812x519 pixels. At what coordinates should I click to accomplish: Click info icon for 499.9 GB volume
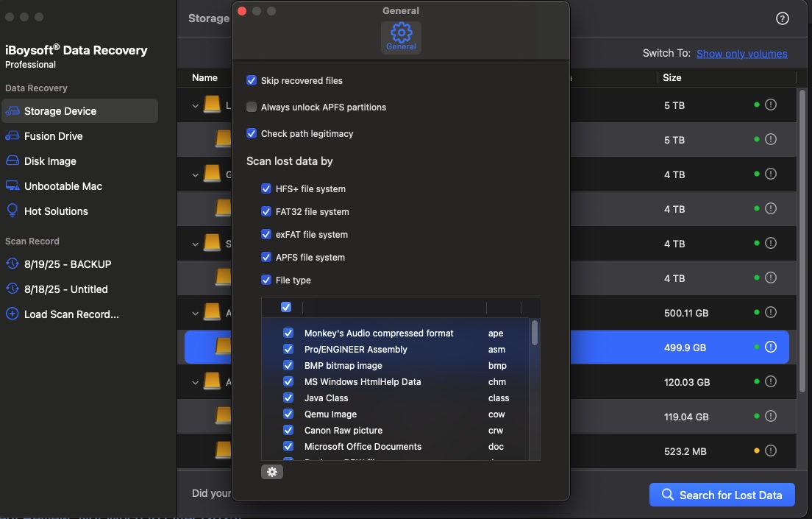click(x=771, y=347)
